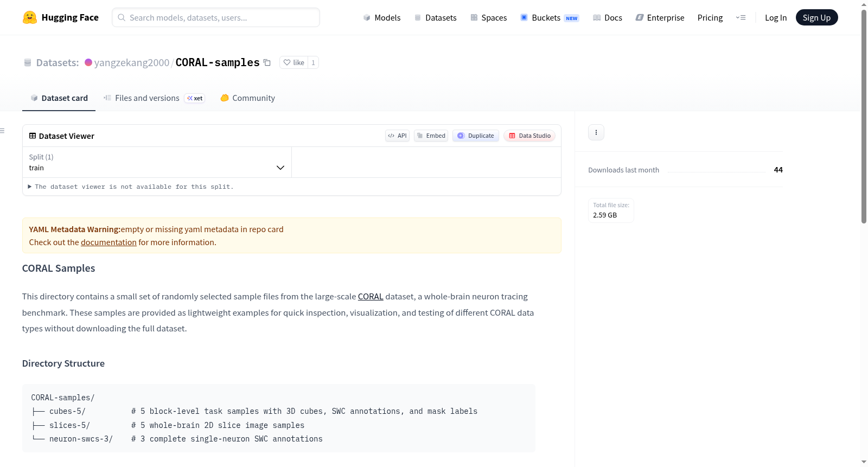Click the page vertical scrollbar thumb
The width and height of the screenshot is (868, 467).
864,117
